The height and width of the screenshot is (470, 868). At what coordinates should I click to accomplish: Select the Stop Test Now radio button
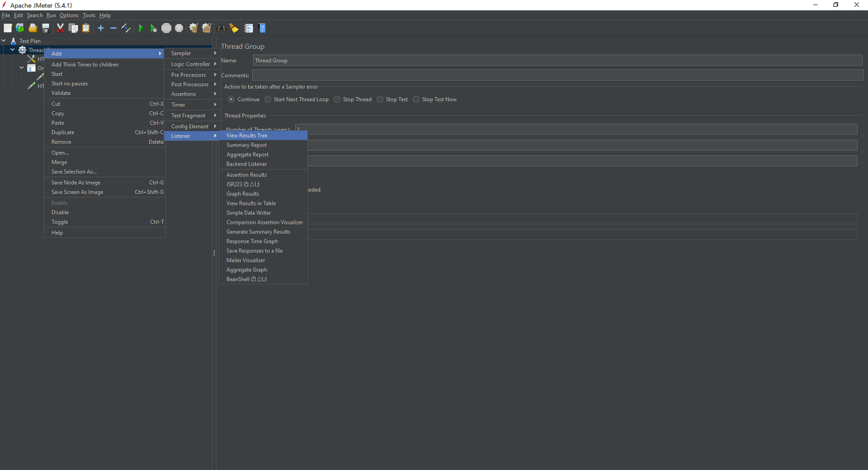[416, 99]
